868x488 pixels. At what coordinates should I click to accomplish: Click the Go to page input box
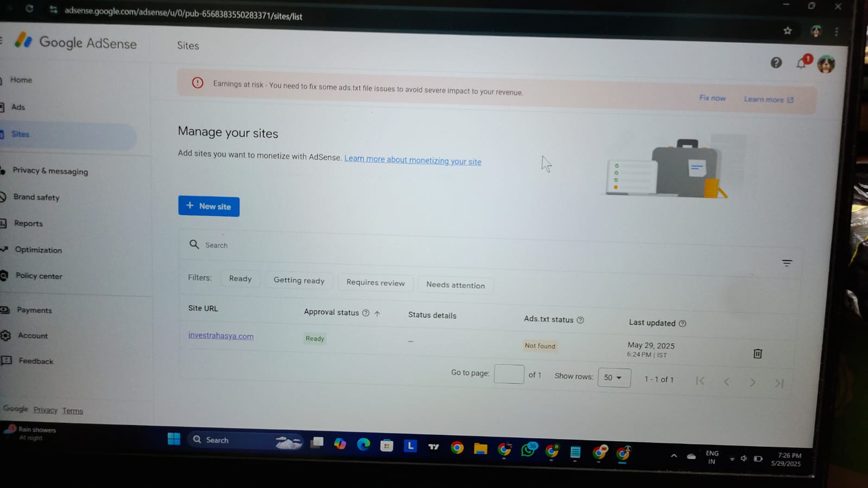coord(509,374)
